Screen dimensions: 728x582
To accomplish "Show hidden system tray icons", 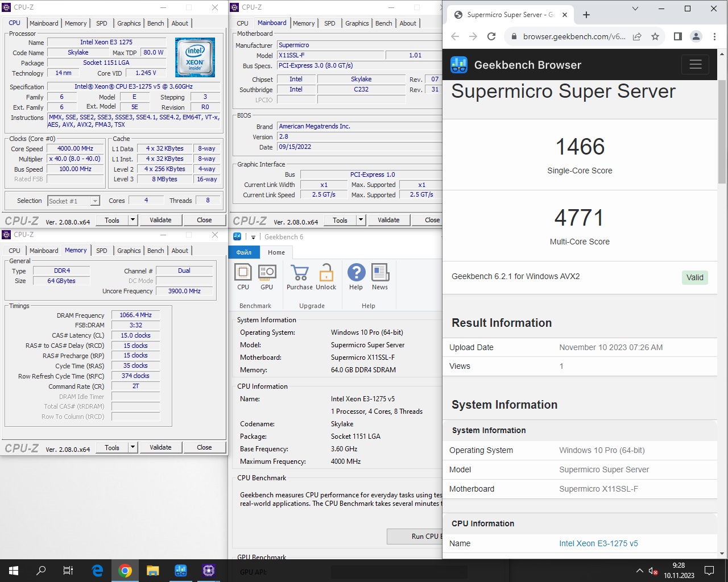I will coord(640,571).
